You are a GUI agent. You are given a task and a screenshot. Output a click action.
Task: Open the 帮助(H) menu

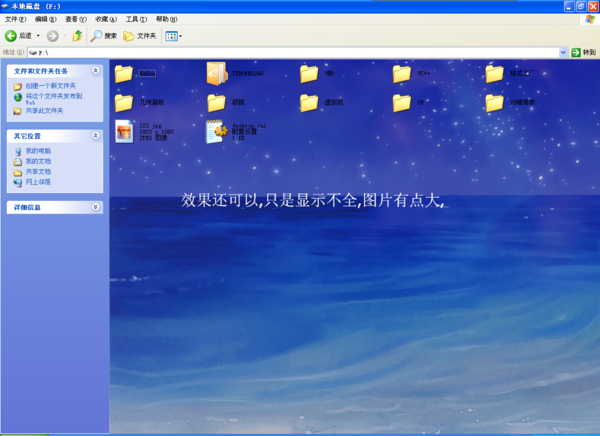coord(166,19)
